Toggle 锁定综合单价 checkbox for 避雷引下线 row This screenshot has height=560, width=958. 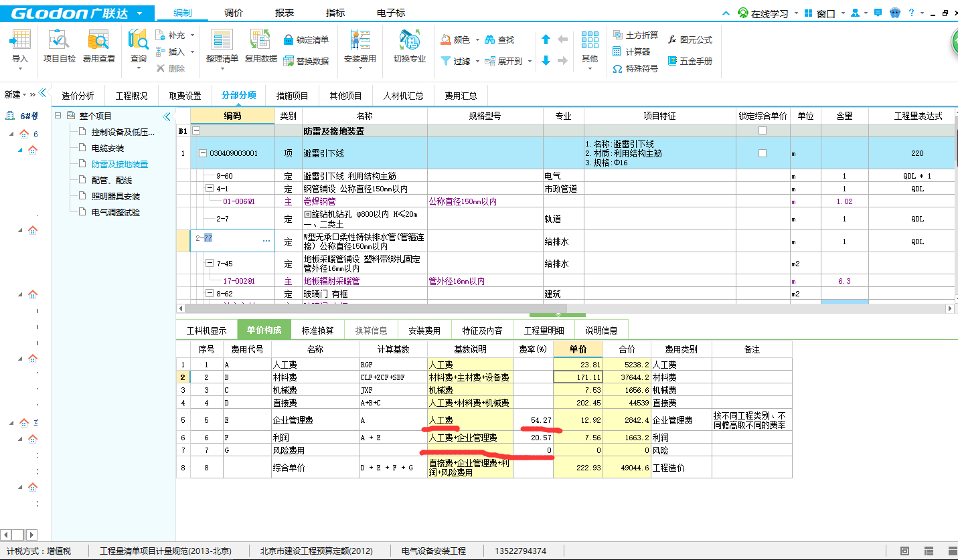click(763, 153)
